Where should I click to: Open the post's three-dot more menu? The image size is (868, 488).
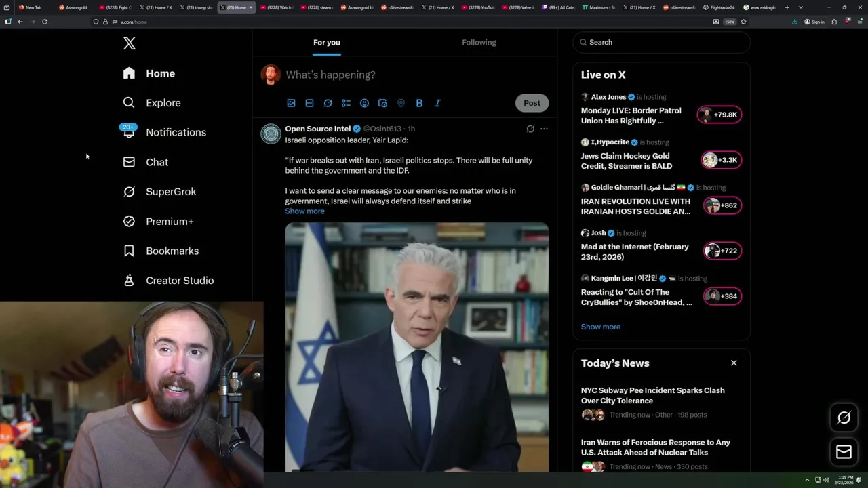tap(544, 129)
